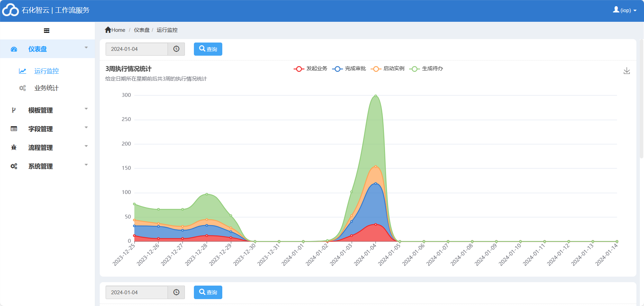Image resolution: width=644 pixels, height=306 pixels.
Task: Open the clock picker for top date field
Action: [x=176, y=49]
